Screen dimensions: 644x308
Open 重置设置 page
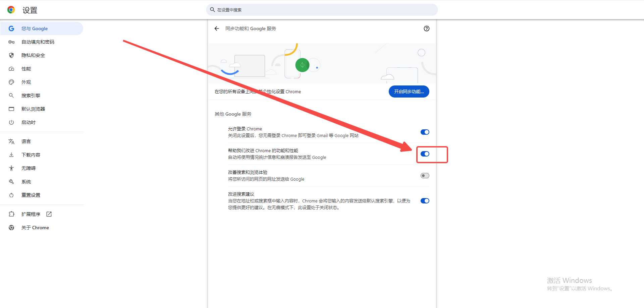pos(42,195)
